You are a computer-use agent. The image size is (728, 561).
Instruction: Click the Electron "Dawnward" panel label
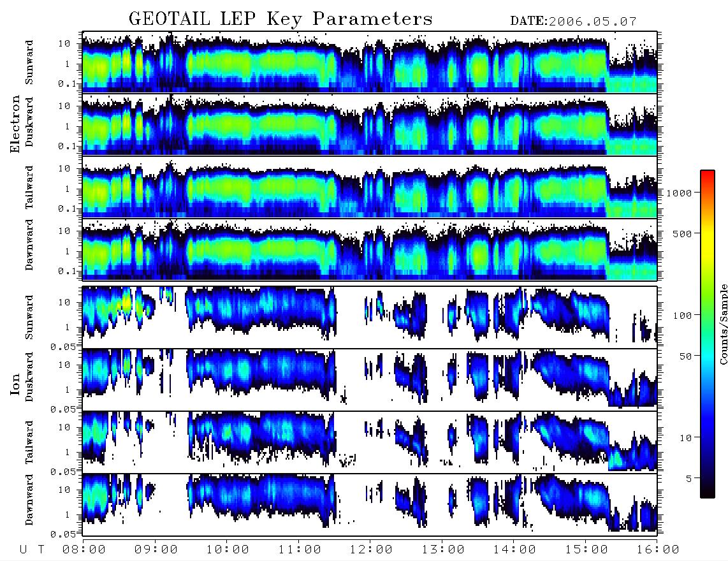[29, 245]
